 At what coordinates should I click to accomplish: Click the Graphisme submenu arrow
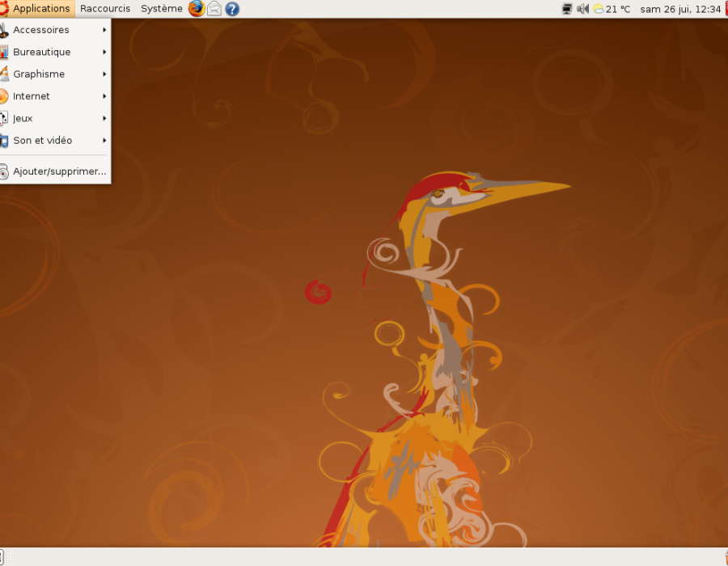(104, 74)
